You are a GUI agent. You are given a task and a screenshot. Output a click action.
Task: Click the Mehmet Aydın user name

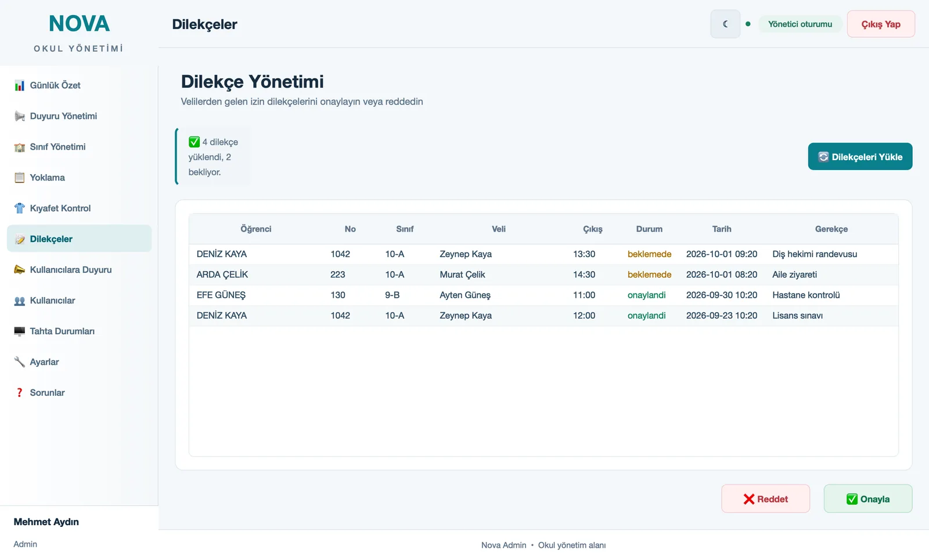46,522
